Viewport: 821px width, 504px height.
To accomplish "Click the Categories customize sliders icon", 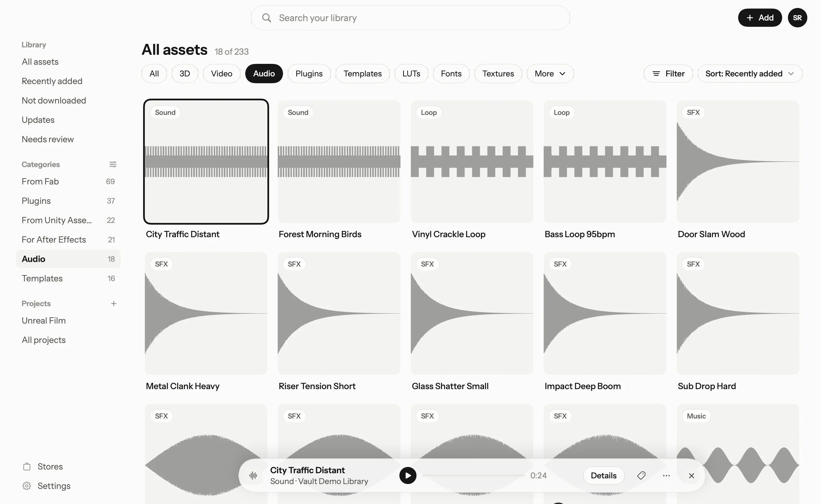I will (x=113, y=164).
